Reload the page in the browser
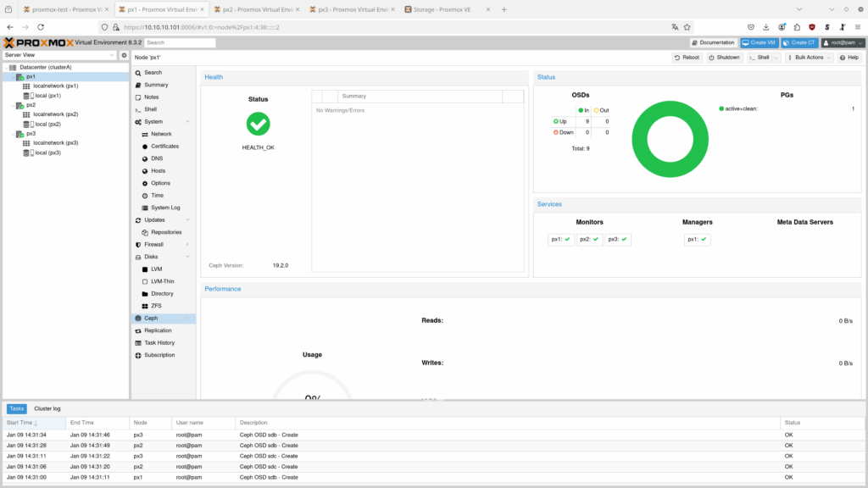The width and height of the screenshot is (868, 488). (41, 27)
